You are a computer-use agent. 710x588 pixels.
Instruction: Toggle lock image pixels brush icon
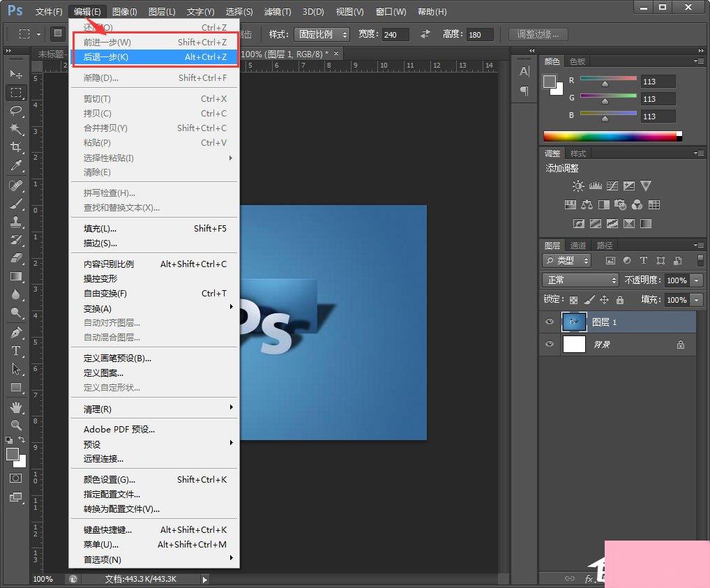[589, 299]
